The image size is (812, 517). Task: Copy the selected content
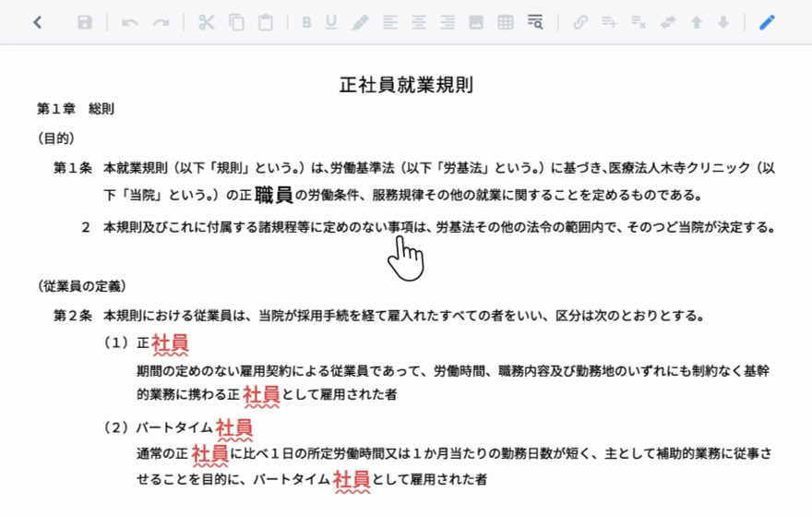tap(236, 22)
